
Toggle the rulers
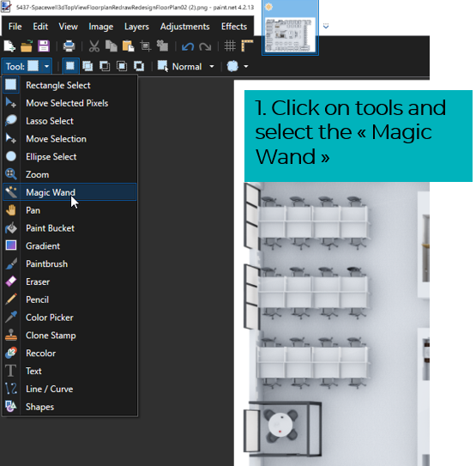point(247,46)
